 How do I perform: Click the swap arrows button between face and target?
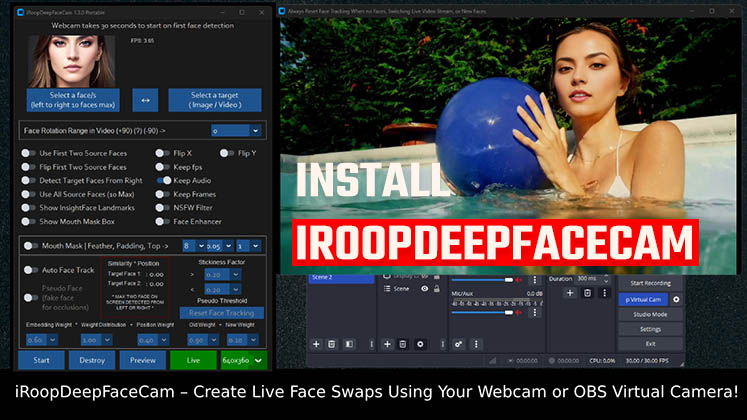click(145, 100)
